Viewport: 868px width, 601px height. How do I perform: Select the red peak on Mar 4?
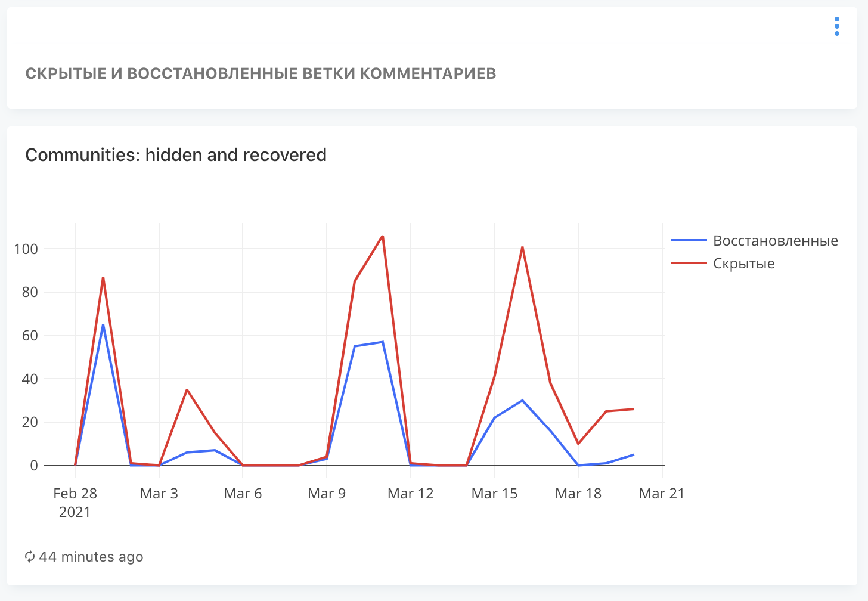click(187, 390)
